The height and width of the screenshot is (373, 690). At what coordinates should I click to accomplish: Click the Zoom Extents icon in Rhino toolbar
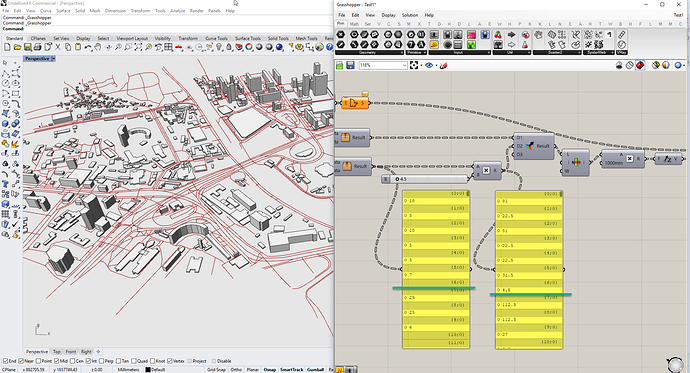pyautogui.click(x=138, y=47)
